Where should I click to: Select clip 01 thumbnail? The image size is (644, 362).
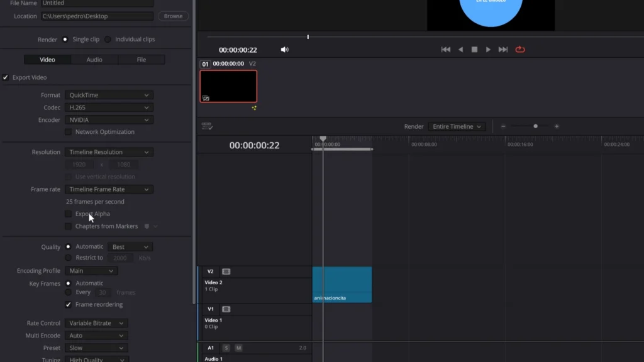[x=228, y=86]
